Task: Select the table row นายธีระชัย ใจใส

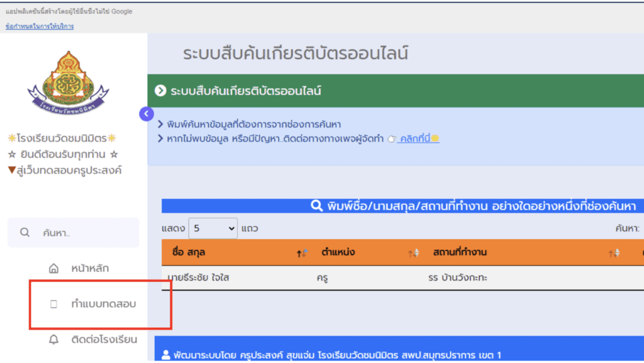Action: point(198,277)
